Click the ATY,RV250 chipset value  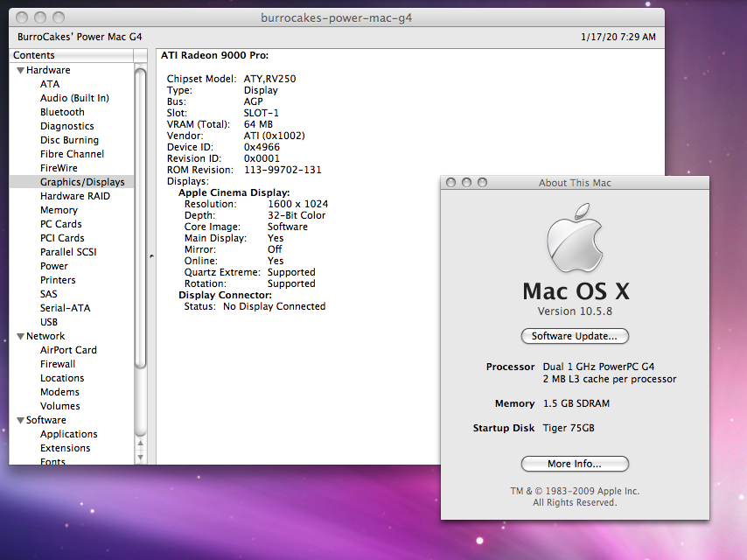[x=269, y=79]
